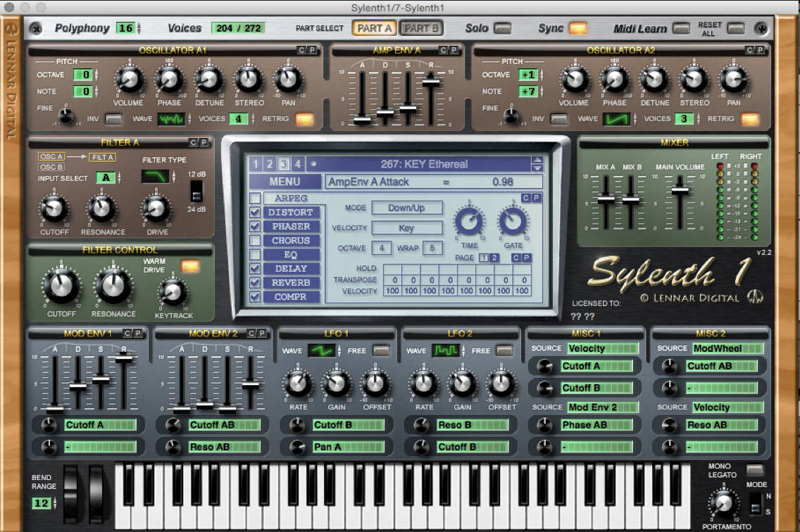Click the Oscillator A1 Fine tune knob

point(66,116)
